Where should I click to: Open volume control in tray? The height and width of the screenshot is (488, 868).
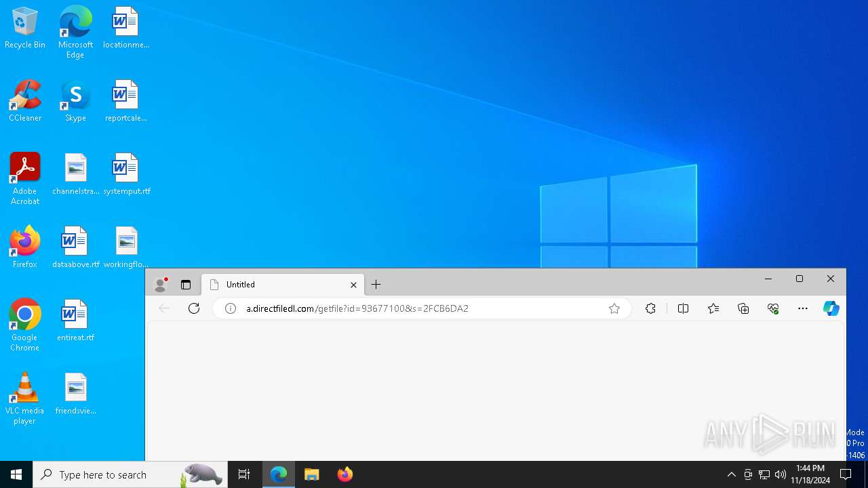tap(781, 474)
